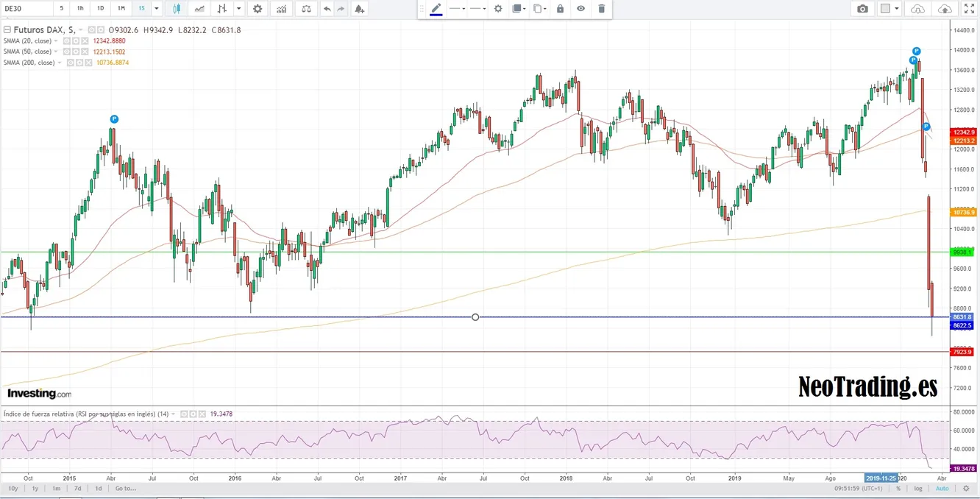
Task: Toggle visibility of selected drawing
Action: [580, 9]
